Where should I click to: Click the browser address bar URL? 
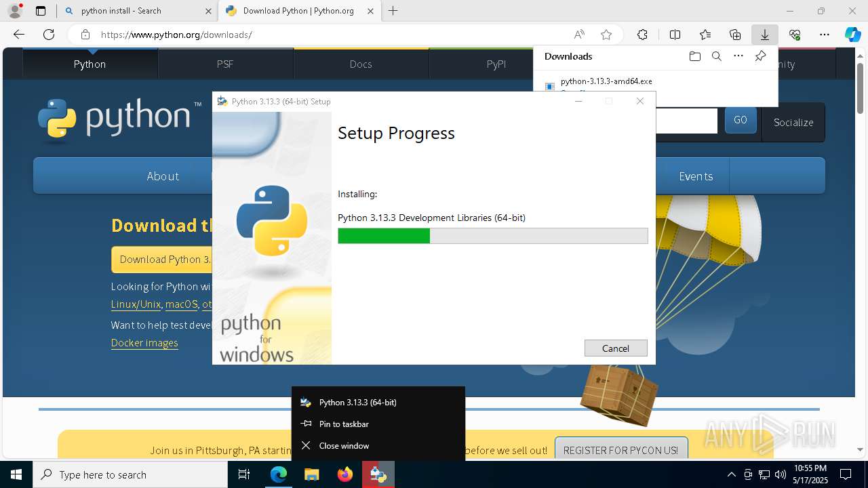pos(176,35)
